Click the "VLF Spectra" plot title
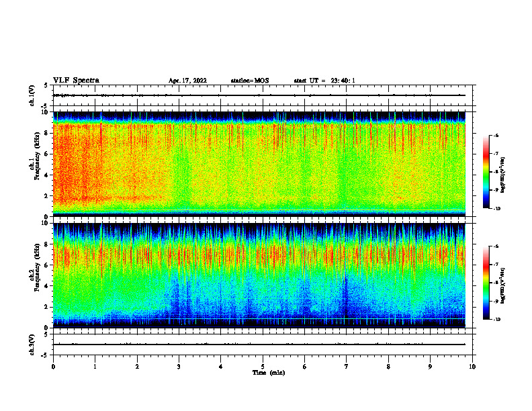532x411 pixels. pos(76,81)
